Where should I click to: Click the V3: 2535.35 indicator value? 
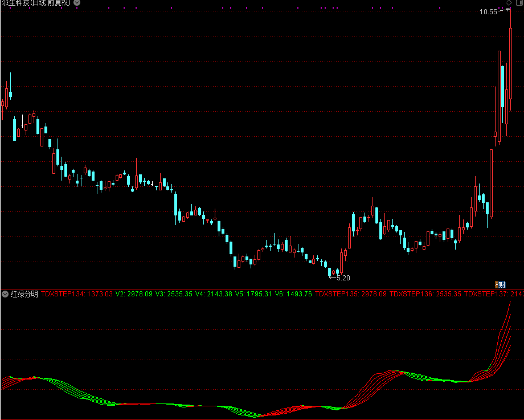tap(174, 294)
